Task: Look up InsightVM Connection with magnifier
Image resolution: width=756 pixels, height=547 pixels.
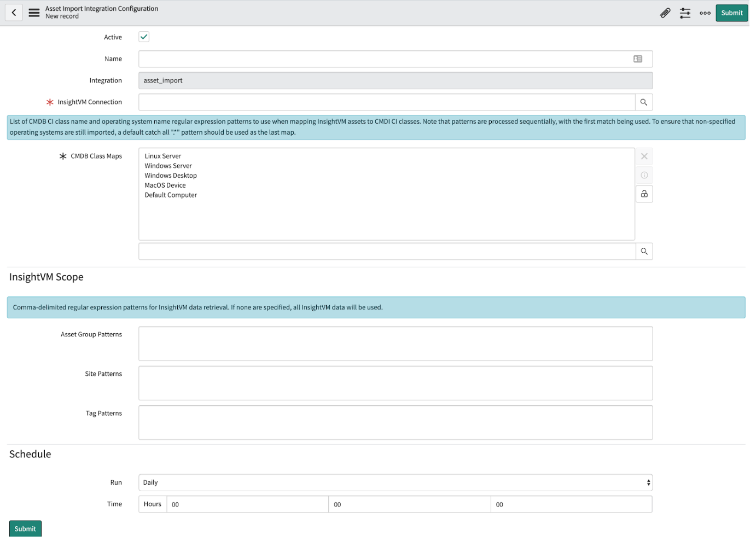Action: [x=644, y=102]
